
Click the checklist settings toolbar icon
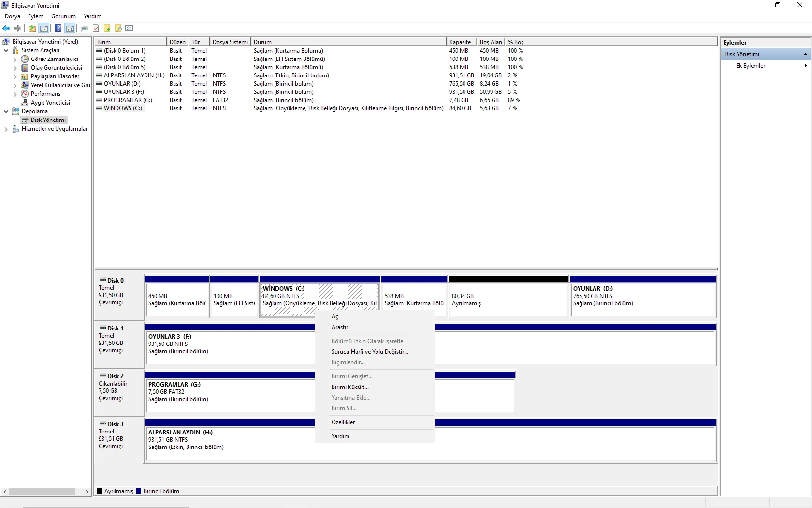pyautogui.click(x=129, y=28)
